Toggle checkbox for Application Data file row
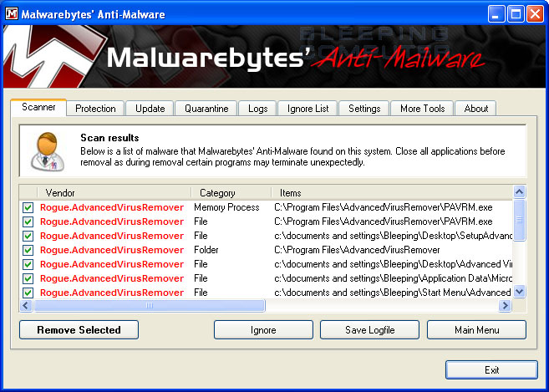549x392 pixels. pos(28,278)
